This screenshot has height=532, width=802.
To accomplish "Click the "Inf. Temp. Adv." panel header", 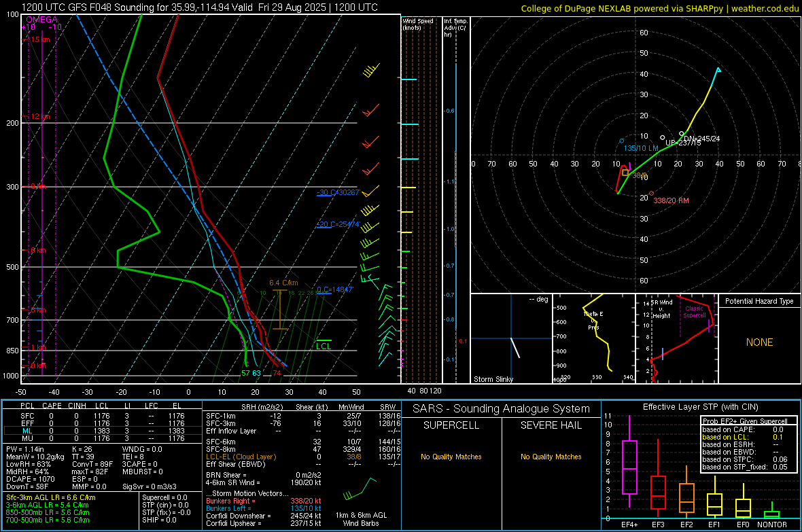I will tap(455, 28).
